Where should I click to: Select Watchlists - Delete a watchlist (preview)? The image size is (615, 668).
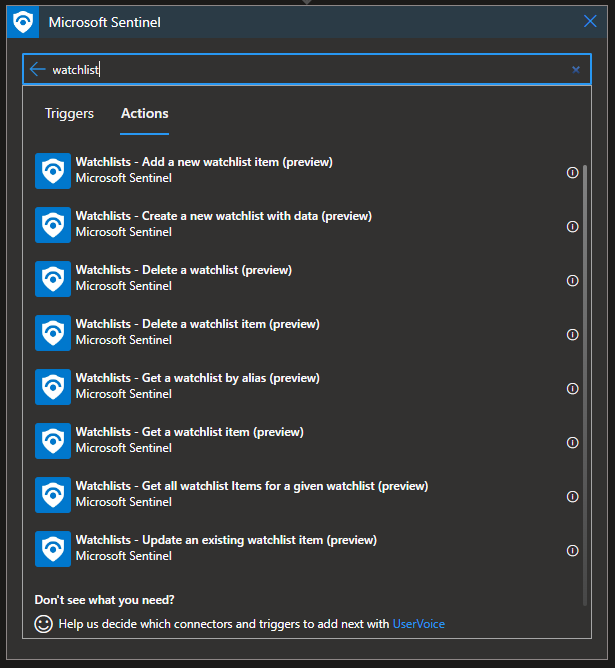184,270
